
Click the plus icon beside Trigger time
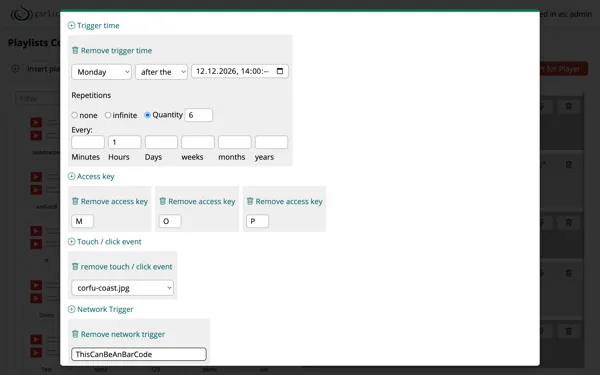coord(71,26)
